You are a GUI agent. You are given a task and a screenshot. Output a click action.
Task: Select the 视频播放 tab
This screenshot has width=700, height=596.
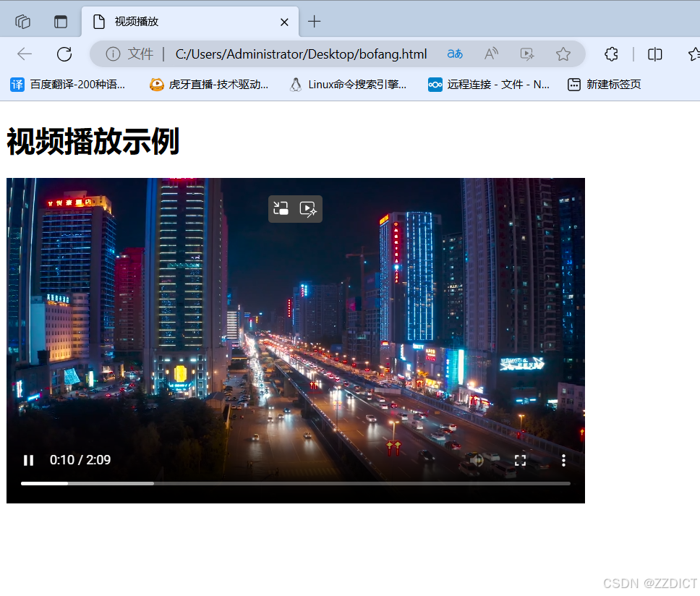point(190,22)
